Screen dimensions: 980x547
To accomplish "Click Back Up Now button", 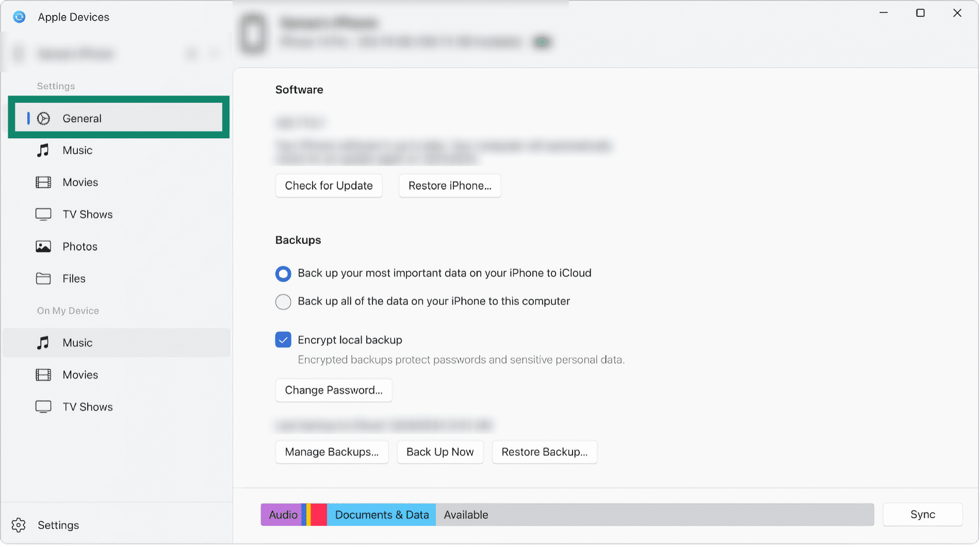I will 440,453.
